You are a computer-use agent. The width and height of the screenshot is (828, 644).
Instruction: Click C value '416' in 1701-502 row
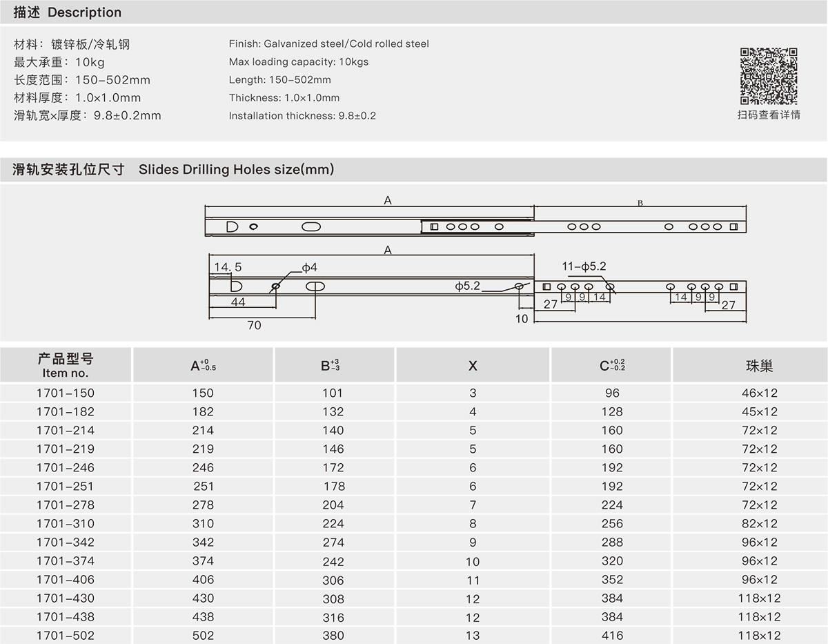612,636
